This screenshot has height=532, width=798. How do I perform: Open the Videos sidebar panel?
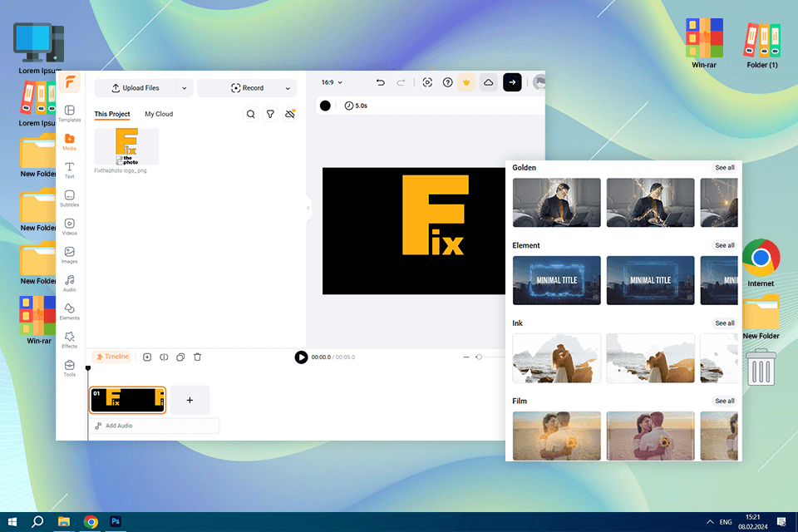70,227
